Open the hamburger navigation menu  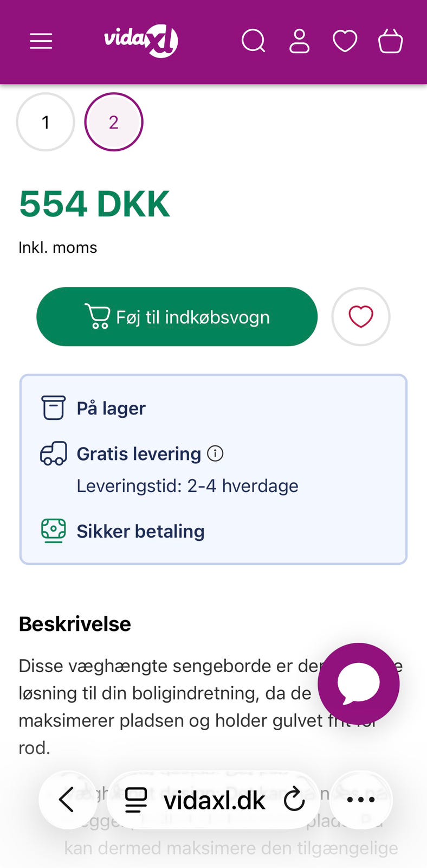(41, 41)
